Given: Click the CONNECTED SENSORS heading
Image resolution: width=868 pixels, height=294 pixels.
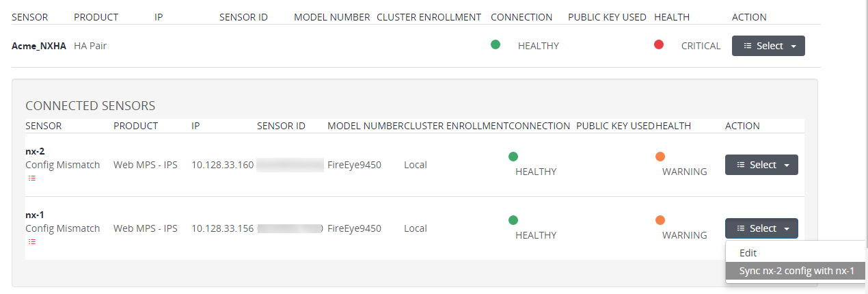Looking at the screenshot, I should (90, 106).
